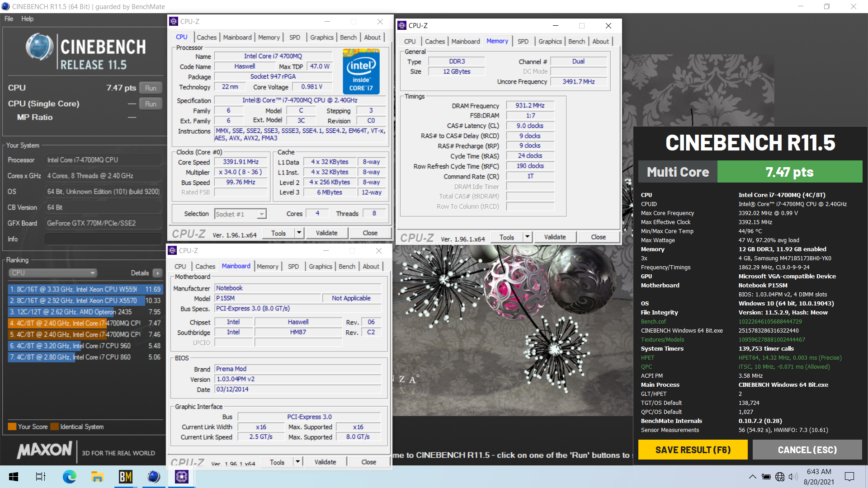Click the taskbar clock showing 6:43 AM

tap(819, 477)
